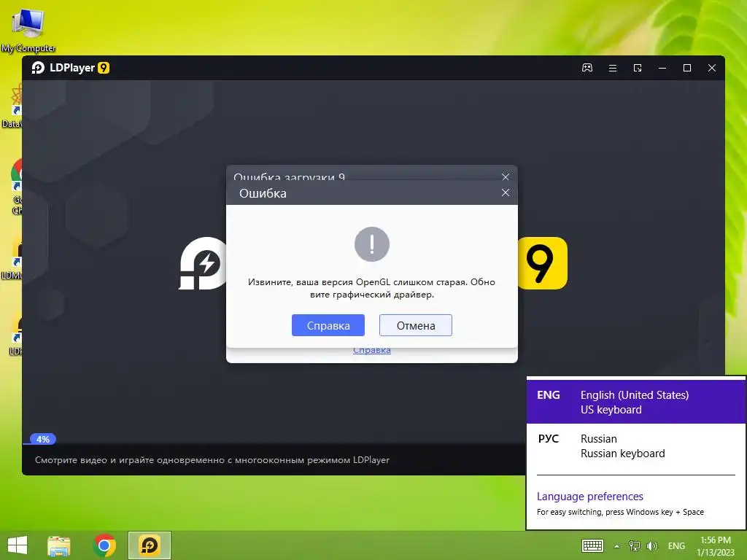
Task: Show hidden tray icons arrow
Action: pyautogui.click(x=616, y=546)
